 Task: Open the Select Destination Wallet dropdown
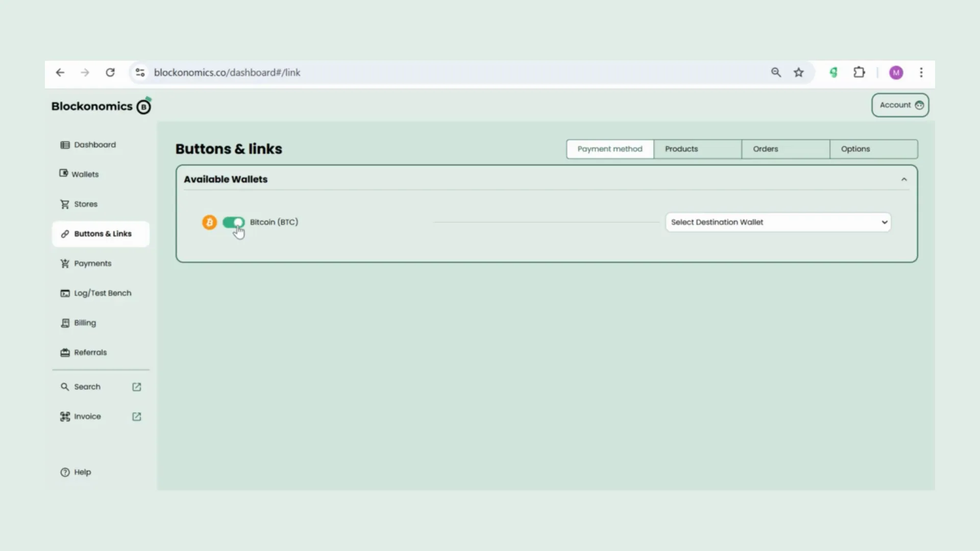click(778, 222)
